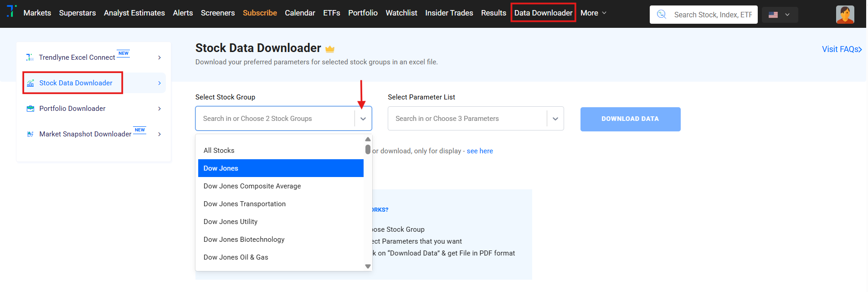
Task: Expand Stock Data Downloader chevron
Action: [159, 83]
